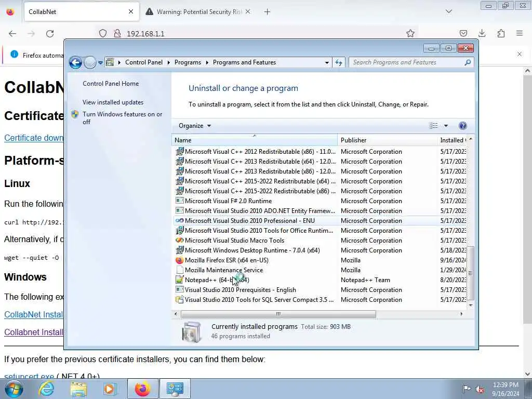Viewport: 532px width, 399px height.
Task: Select Visual C++ 2015-2022 Redistributable (x64) row
Action: pos(320,181)
